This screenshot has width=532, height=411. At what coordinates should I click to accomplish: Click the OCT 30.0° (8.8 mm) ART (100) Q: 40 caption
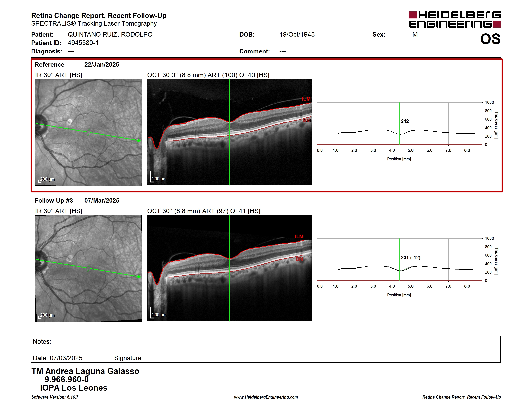(208, 75)
